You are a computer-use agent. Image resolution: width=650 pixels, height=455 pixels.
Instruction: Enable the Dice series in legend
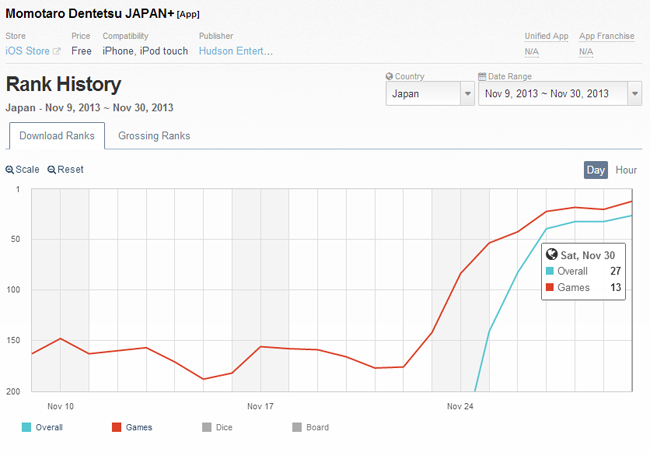coord(217,427)
